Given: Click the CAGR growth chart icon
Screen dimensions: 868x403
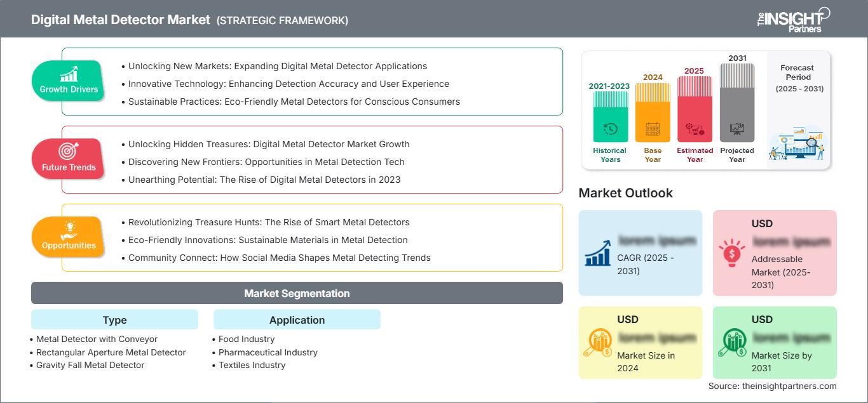Looking at the screenshot, I should tap(597, 253).
